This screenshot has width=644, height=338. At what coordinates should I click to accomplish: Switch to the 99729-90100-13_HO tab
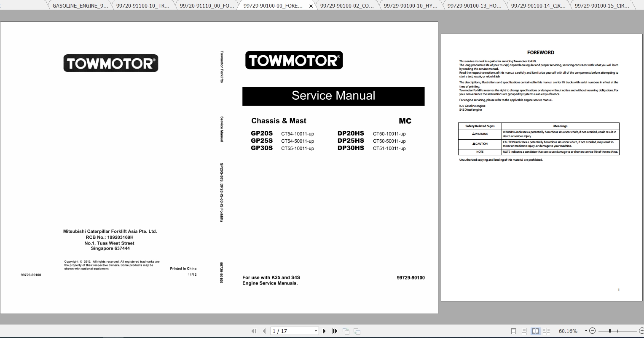tap(474, 6)
